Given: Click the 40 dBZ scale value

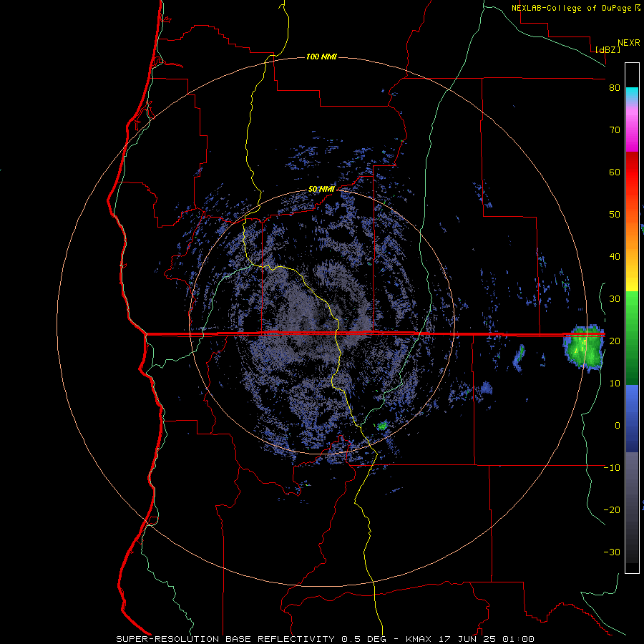Looking at the screenshot, I should click(x=615, y=257).
